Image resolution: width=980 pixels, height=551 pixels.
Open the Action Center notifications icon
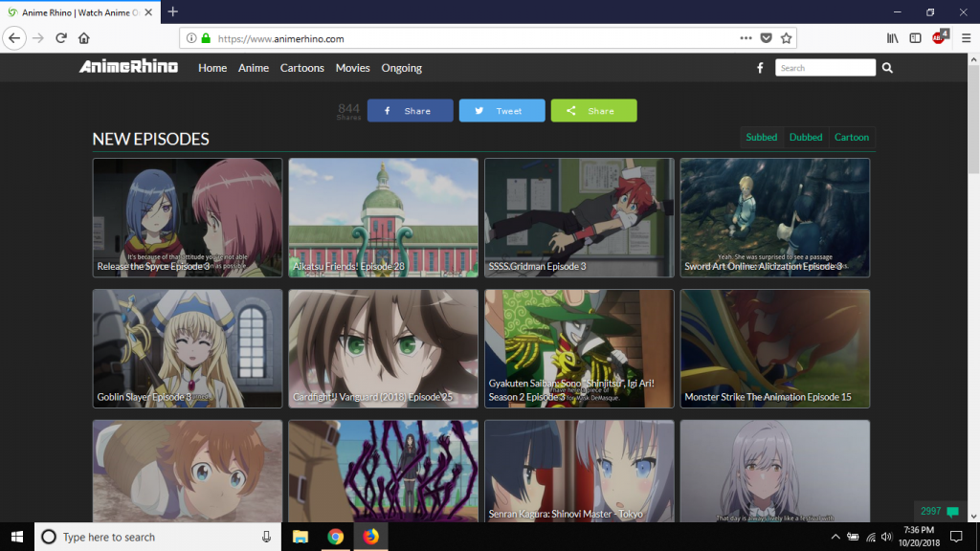pyautogui.click(x=956, y=537)
